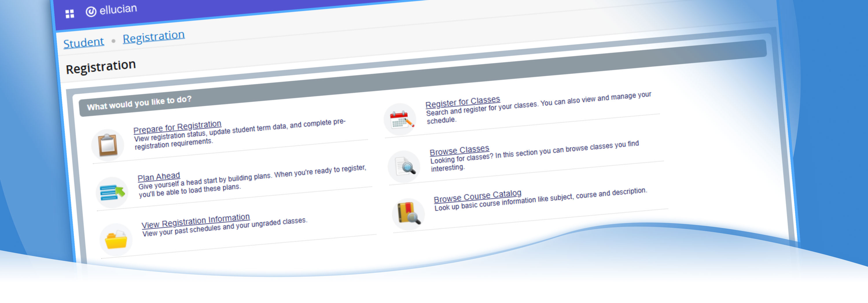Screen dimensions: 868x303
Task: Open the Plan Ahead link
Action: click(159, 177)
